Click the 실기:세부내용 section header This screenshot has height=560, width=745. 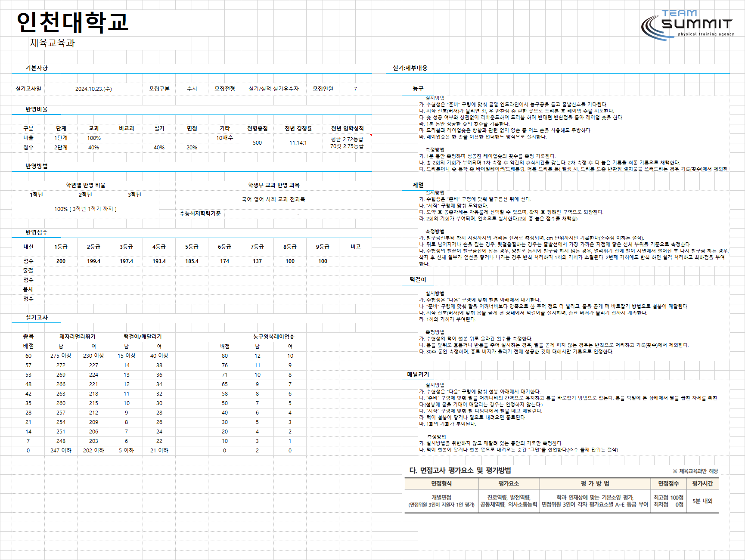(x=410, y=68)
